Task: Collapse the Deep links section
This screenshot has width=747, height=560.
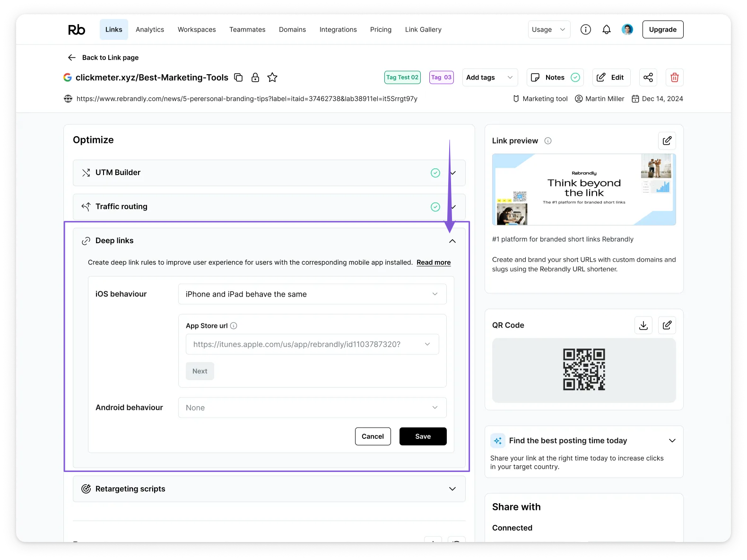Action: [x=452, y=241]
